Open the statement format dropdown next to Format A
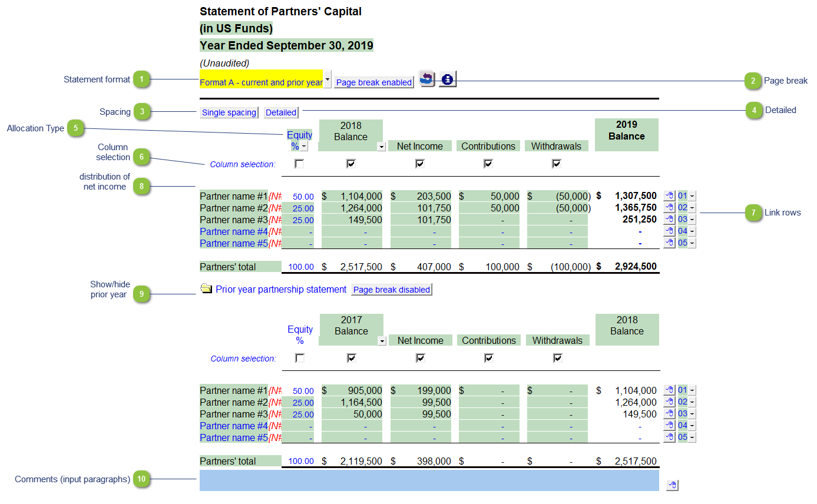 tap(328, 79)
